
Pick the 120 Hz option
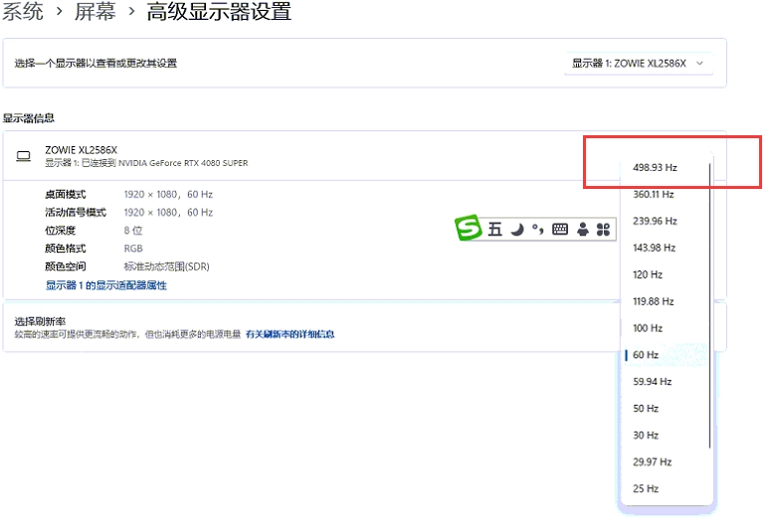click(x=665, y=274)
